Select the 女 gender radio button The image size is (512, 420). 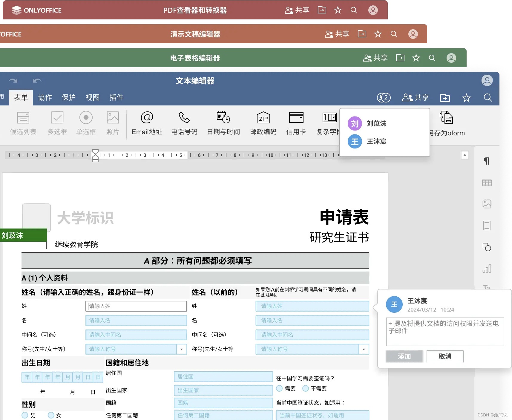coord(51,415)
